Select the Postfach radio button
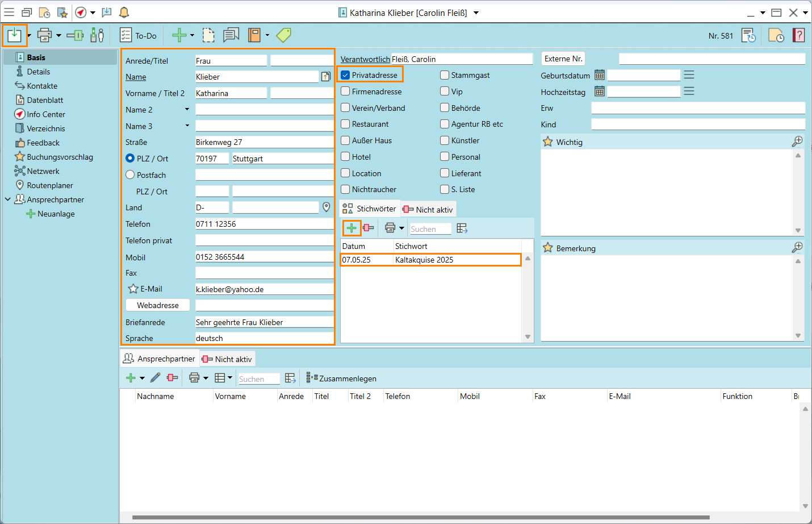812x524 pixels. click(x=130, y=175)
